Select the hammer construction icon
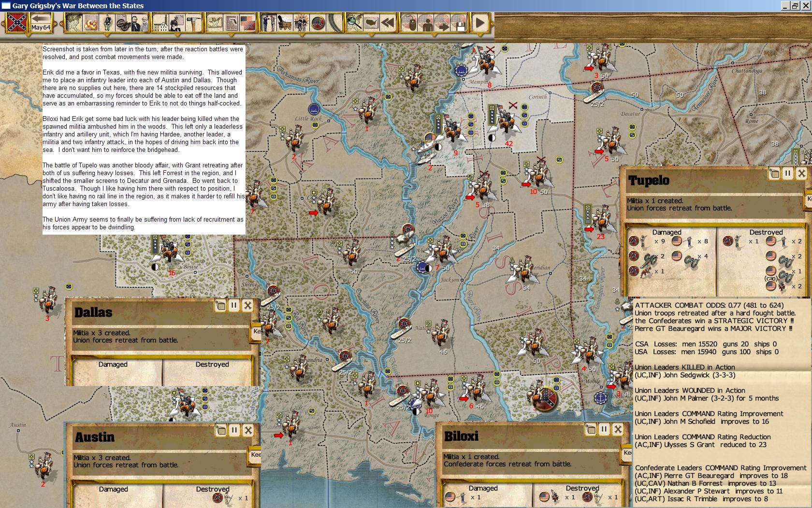This screenshot has width=812, height=508. click(x=193, y=22)
